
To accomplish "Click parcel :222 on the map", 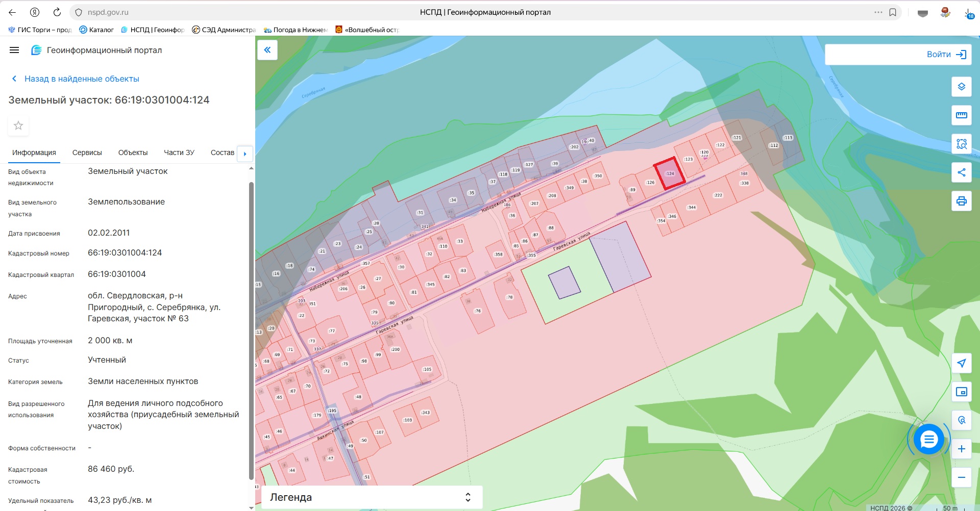I will 718,195.
